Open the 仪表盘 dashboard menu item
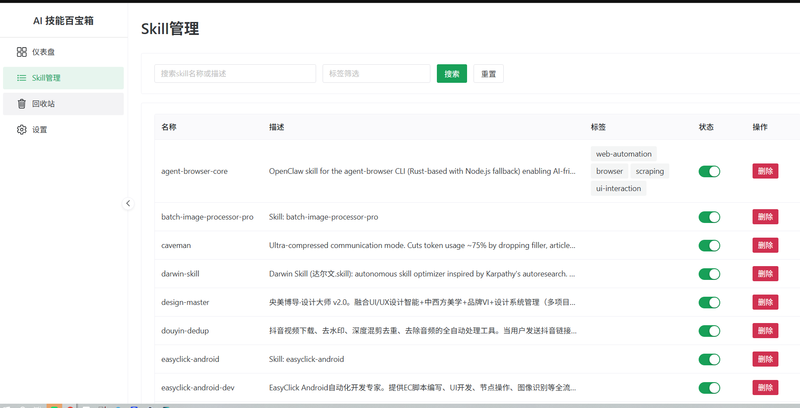Image resolution: width=800 pixels, height=408 pixels. (x=63, y=52)
